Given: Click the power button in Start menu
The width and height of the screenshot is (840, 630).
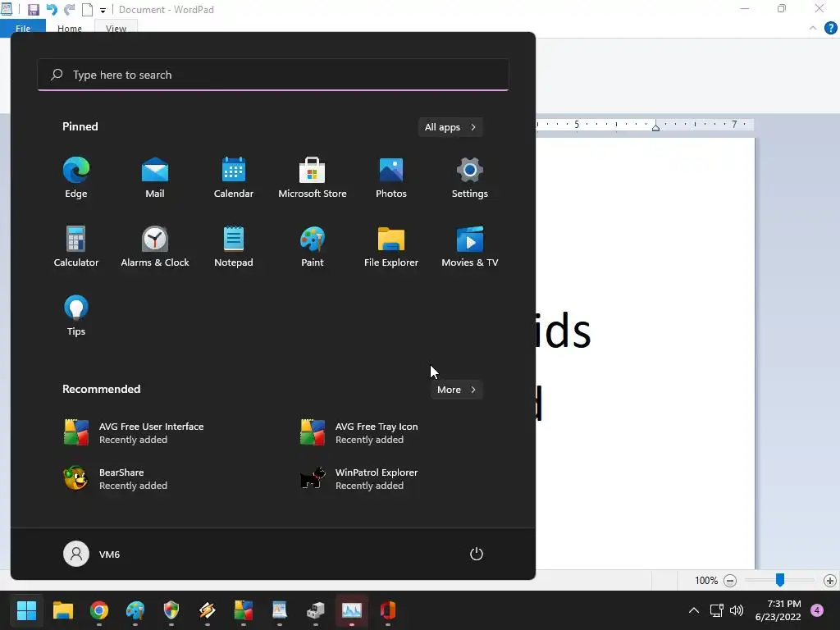Looking at the screenshot, I should tap(477, 554).
